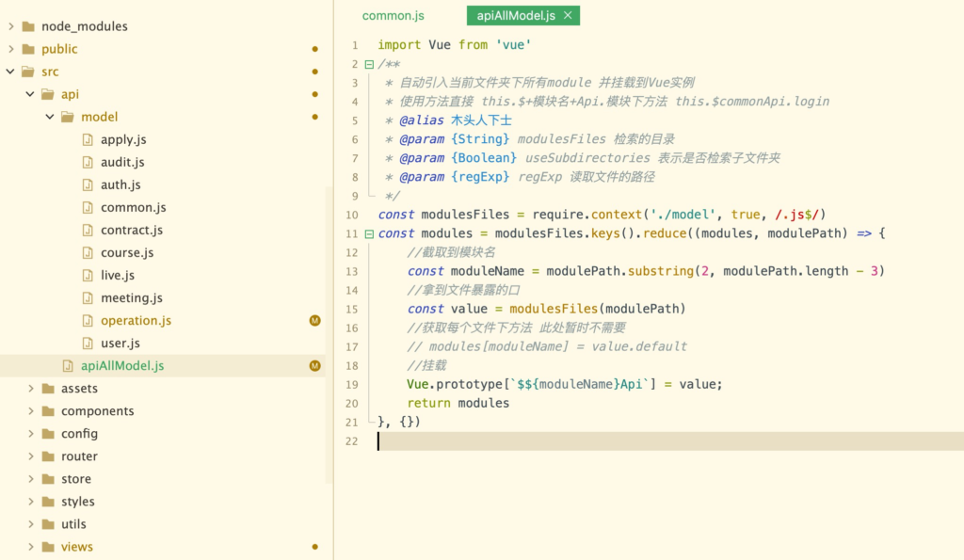
Task: Click the config folder icon
Action: [48, 433]
